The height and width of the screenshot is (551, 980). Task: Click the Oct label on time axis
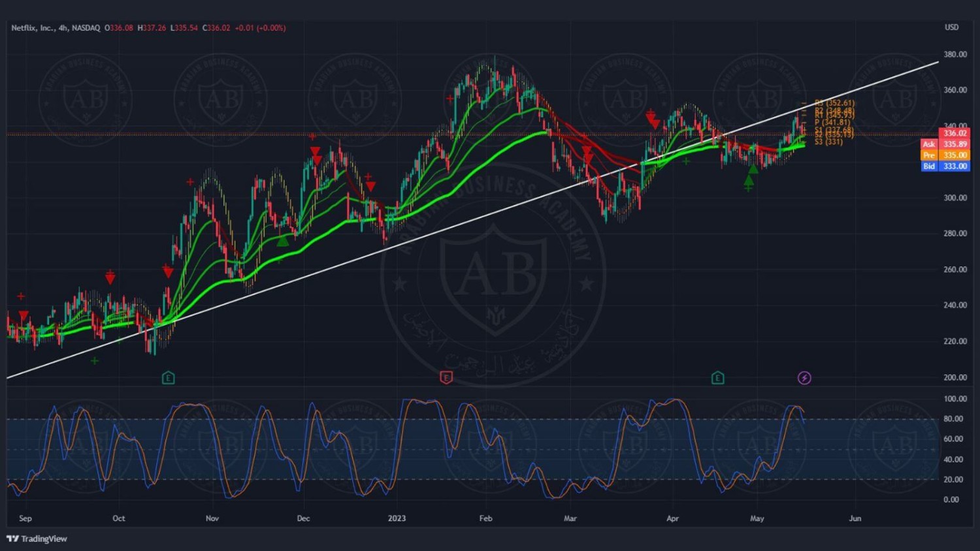click(x=118, y=518)
